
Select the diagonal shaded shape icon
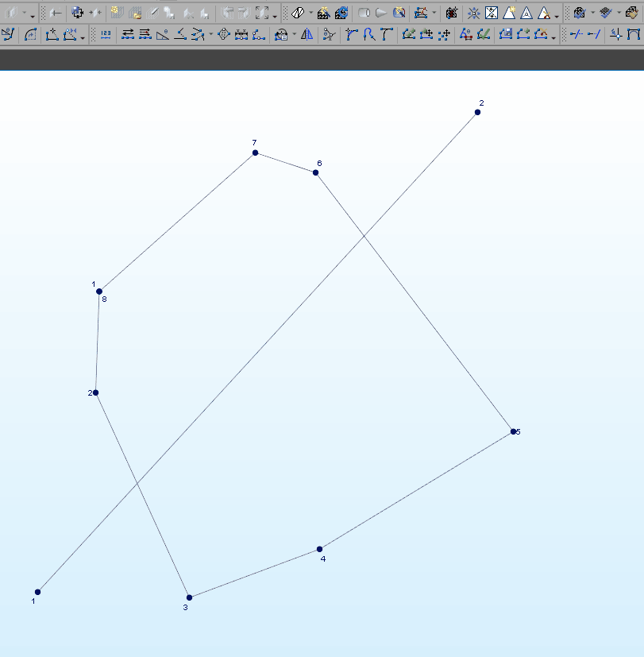click(298, 13)
